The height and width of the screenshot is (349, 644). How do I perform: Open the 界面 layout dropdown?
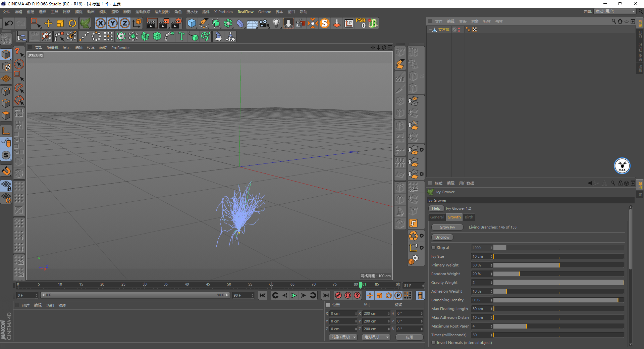615,11
